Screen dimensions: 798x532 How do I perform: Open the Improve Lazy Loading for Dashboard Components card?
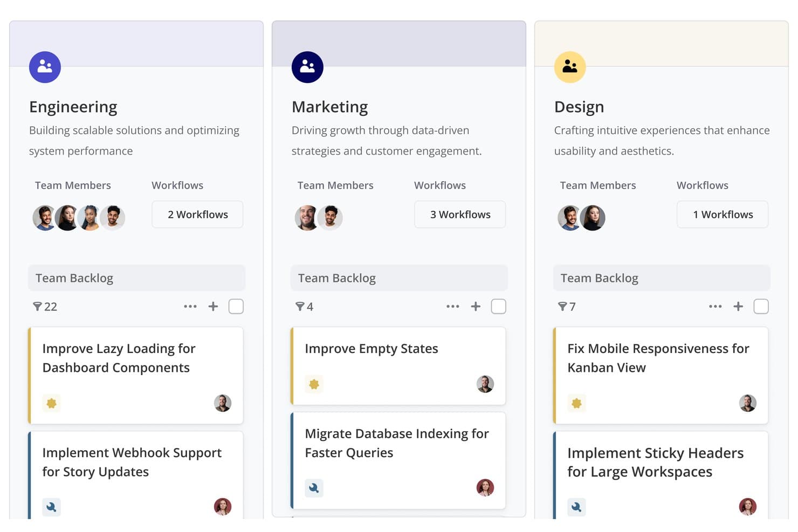[136, 376]
